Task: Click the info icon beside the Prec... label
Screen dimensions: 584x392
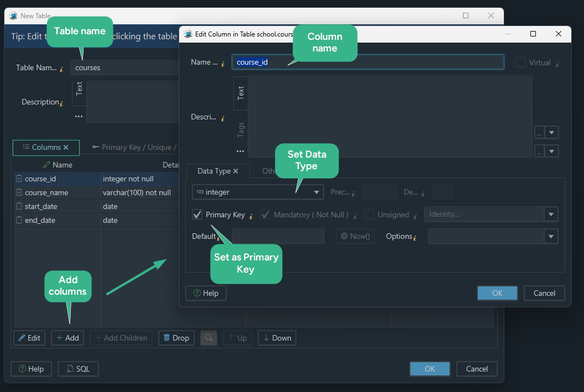Action: pos(353,194)
